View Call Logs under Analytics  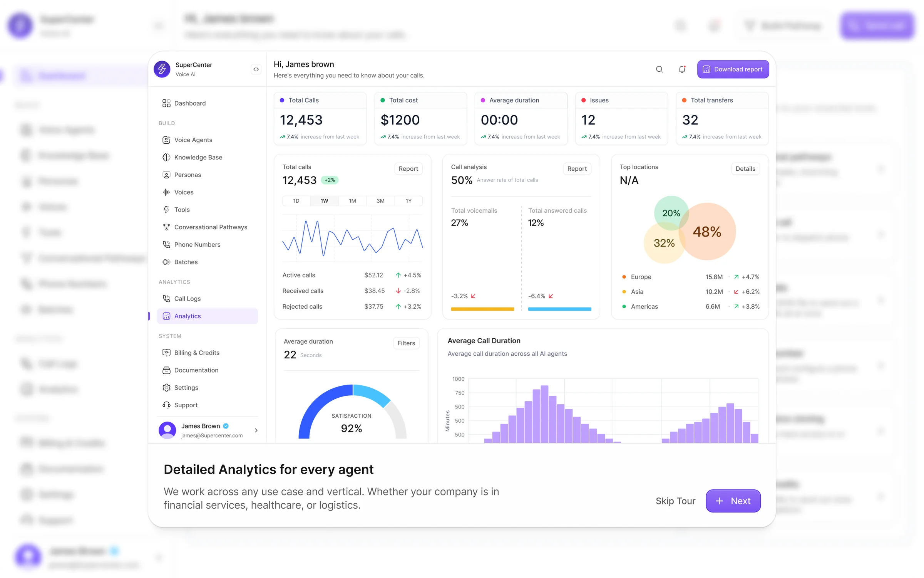click(x=187, y=298)
